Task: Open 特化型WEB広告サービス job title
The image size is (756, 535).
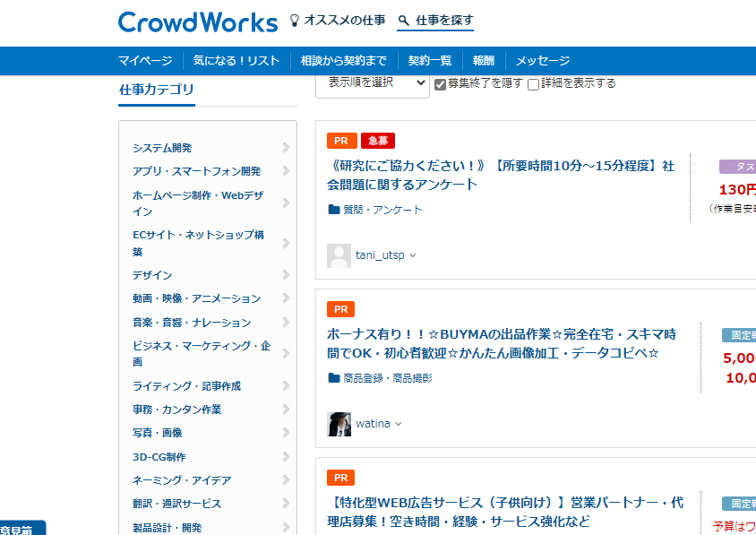Action: pyautogui.click(x=505, y=512)
